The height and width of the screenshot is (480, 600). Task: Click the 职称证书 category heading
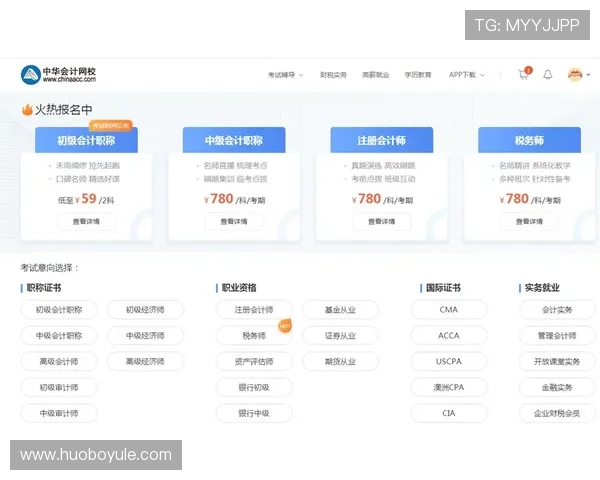click(x=44, y=288)
